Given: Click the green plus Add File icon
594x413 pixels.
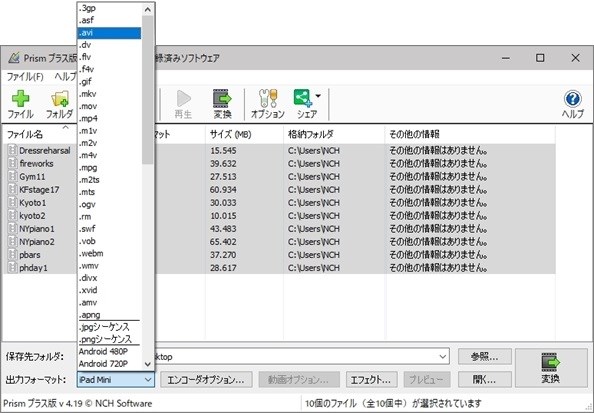Looking at the screenshot, I should pyautogui.click(x=20, y=99).
